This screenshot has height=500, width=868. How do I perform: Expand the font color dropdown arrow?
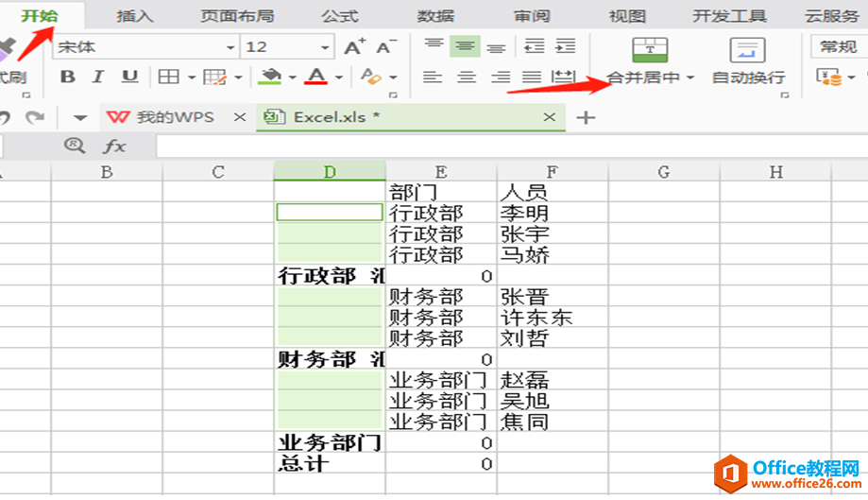click(x=339, y=77)
